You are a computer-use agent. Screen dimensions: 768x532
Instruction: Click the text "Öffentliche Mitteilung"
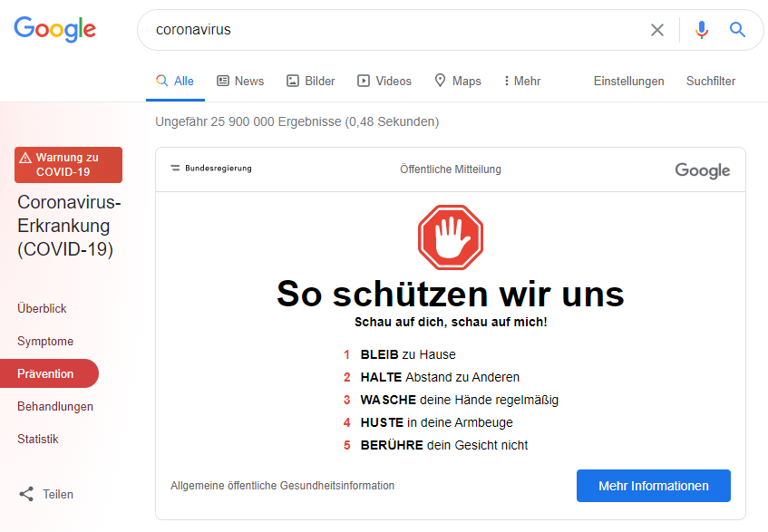click(451, 169)
